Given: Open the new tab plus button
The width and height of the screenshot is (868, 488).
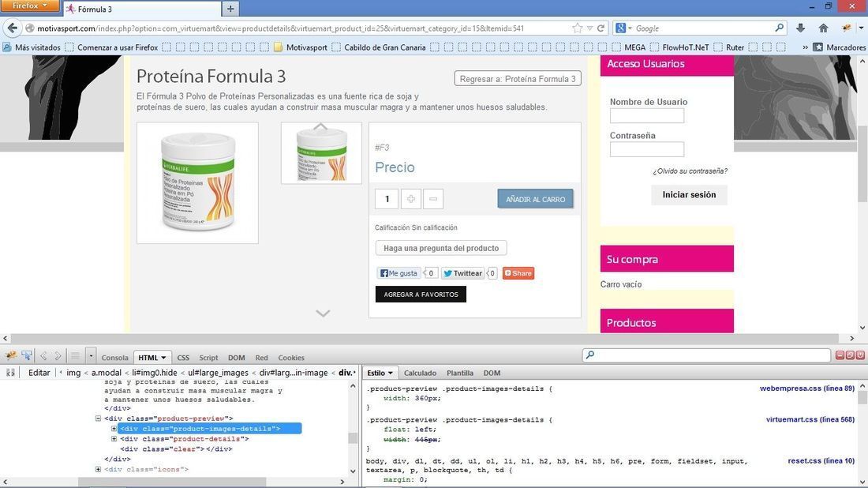Looking at the screenshot, I should coord(230,9).
